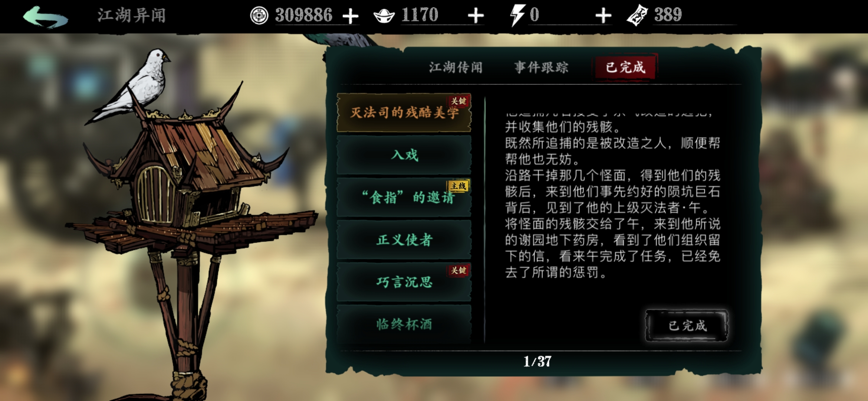Select the 正义使者 quest entry

click(404, 239)
